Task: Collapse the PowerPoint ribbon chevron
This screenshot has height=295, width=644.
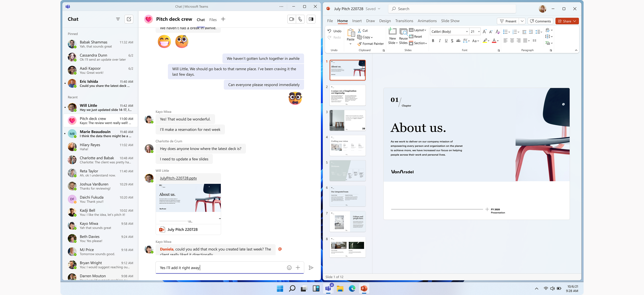Action: (x=576, y=50)
